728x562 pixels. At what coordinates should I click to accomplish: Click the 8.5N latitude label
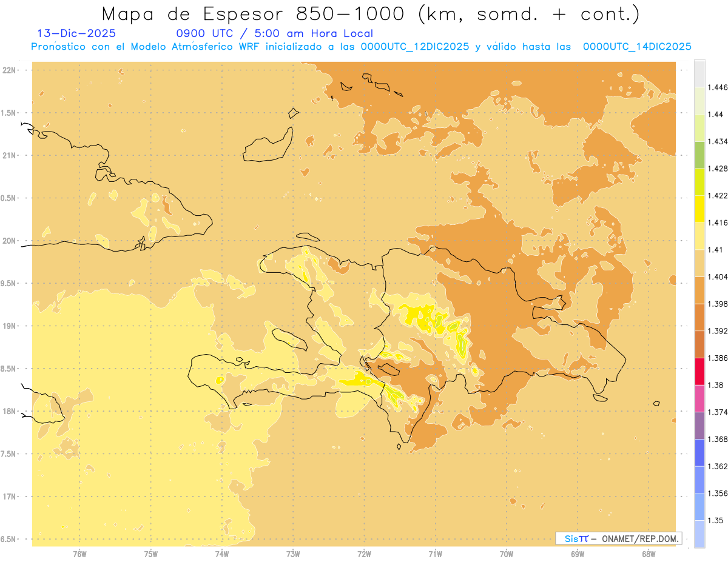click(x=8, y=369)
